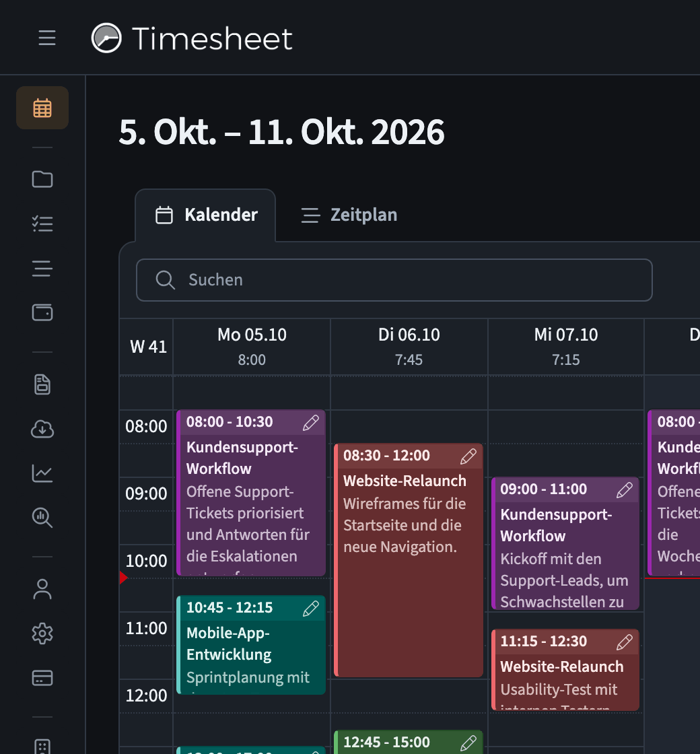The height and width of the screenshot is (754, 700).
Task: Select the Mo 05.10 day header
Action: tap(252, 335)
